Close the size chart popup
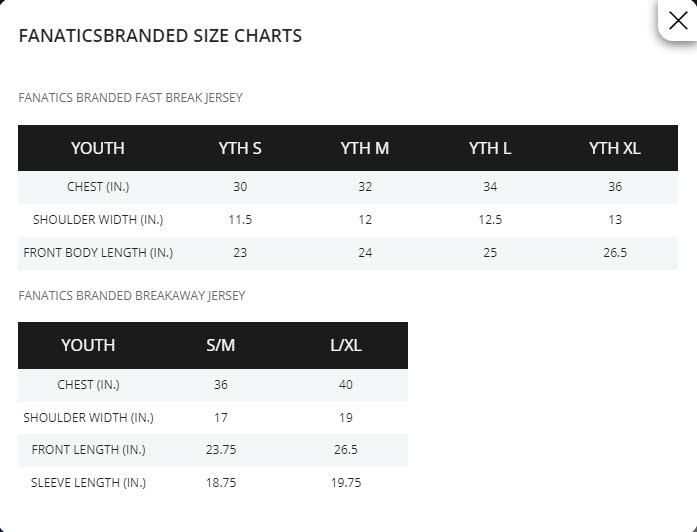The image size is (697, 532). tap(678, 20)
